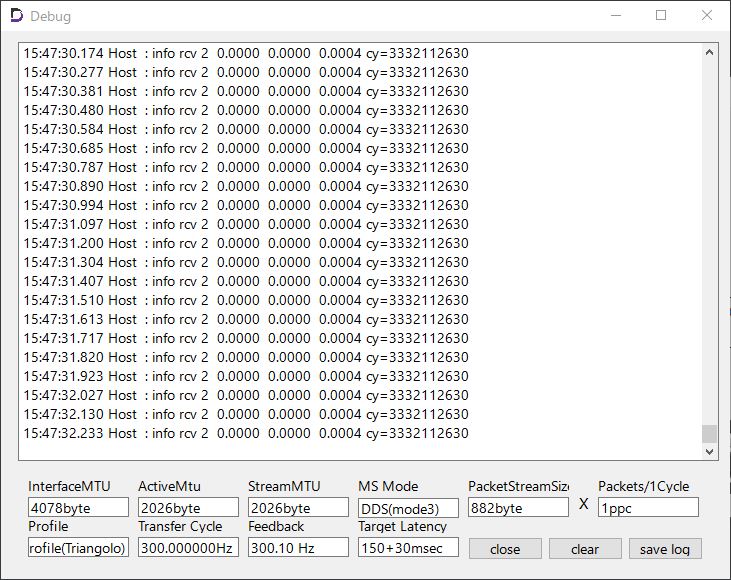Select log line timestamped 15:47:31.407

pyautogui.click(x=246, y=281)
